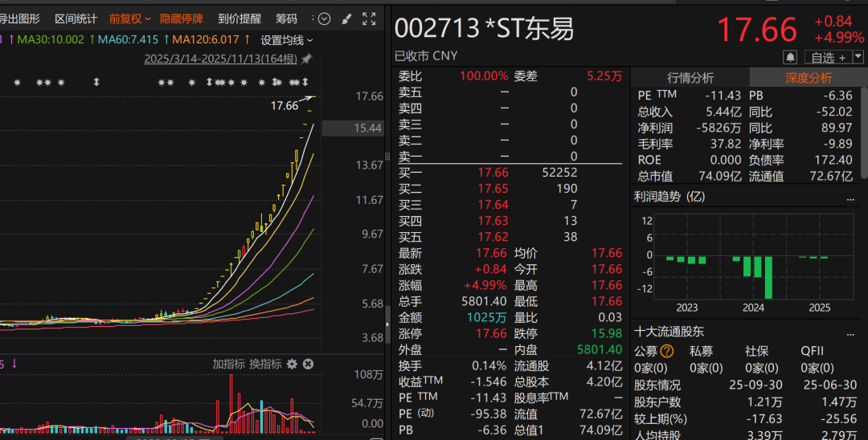Toggle 隐藏停牌 hide suspension option

tap(182, 18)
